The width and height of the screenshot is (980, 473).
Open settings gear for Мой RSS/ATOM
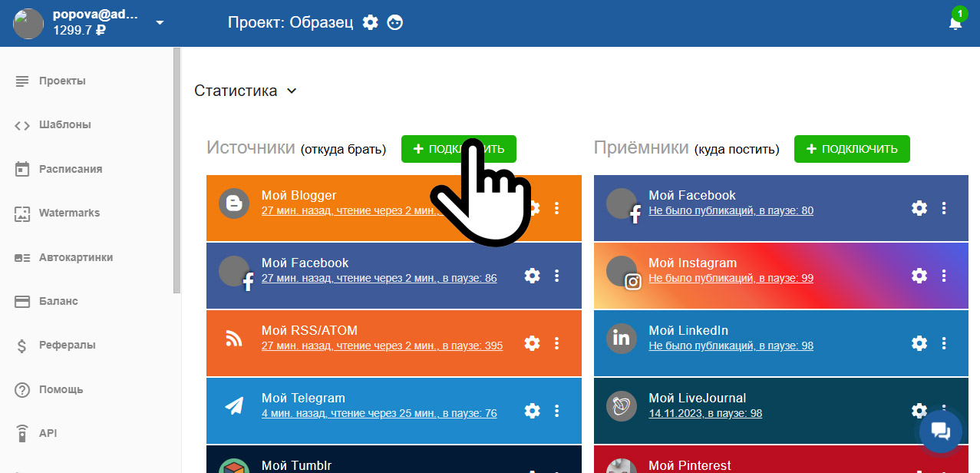point(532,343)
